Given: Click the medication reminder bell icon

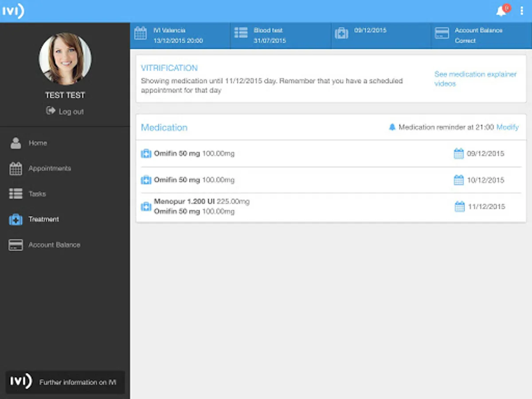Looking at the screenshot, I should pyautogui.click(x=392, y=127).
